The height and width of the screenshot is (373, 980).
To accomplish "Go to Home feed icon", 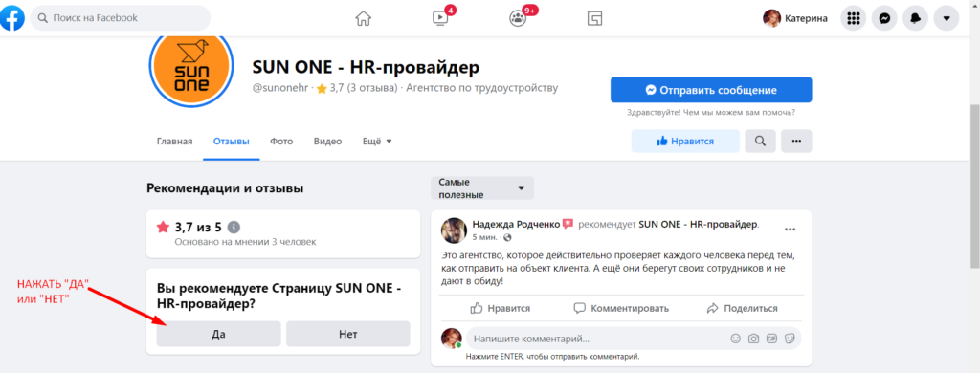I will coord(363,19).
